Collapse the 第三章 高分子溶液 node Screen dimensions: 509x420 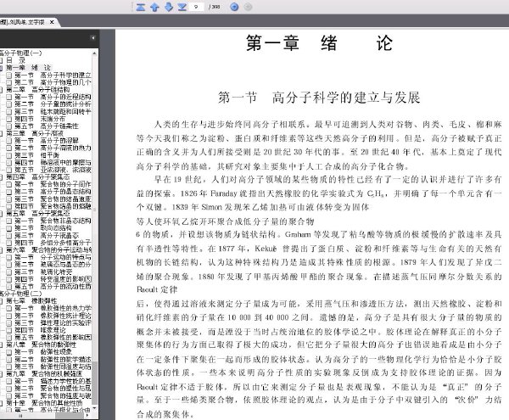(x=1, y=133)
